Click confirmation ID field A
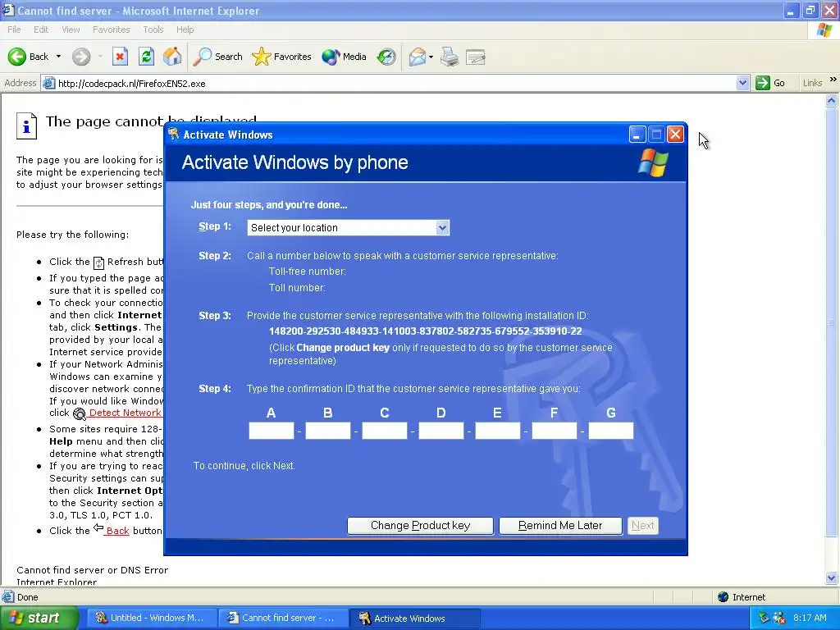The image size is (840, 630). point(272,431)
